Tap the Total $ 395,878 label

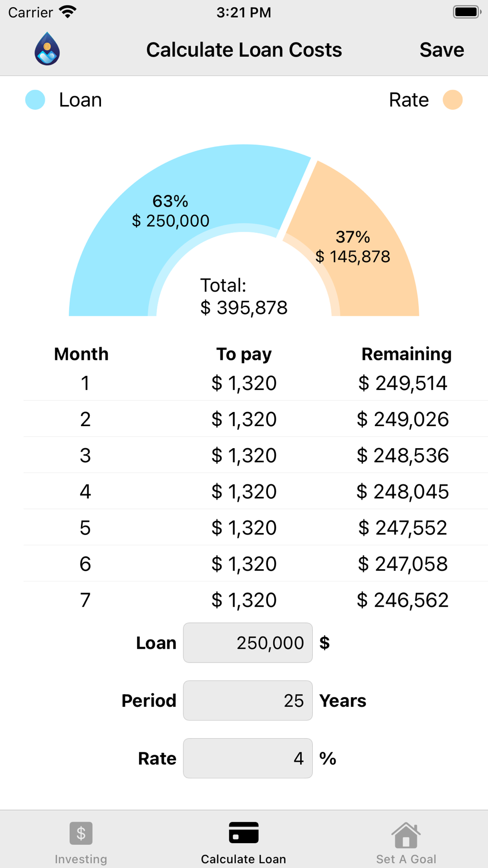244,296
